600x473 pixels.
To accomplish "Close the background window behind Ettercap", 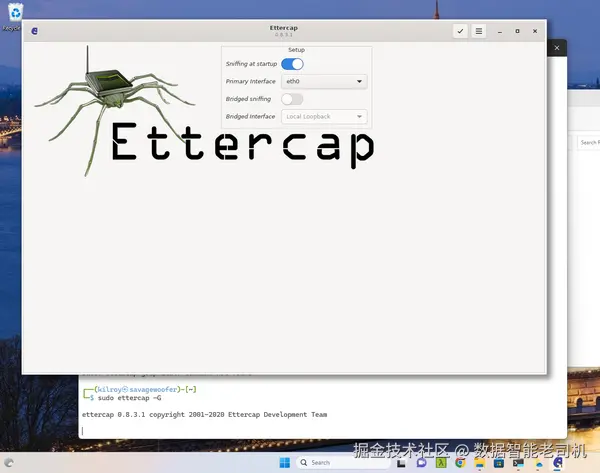I will pyautogui.click(x=557, y=48).
